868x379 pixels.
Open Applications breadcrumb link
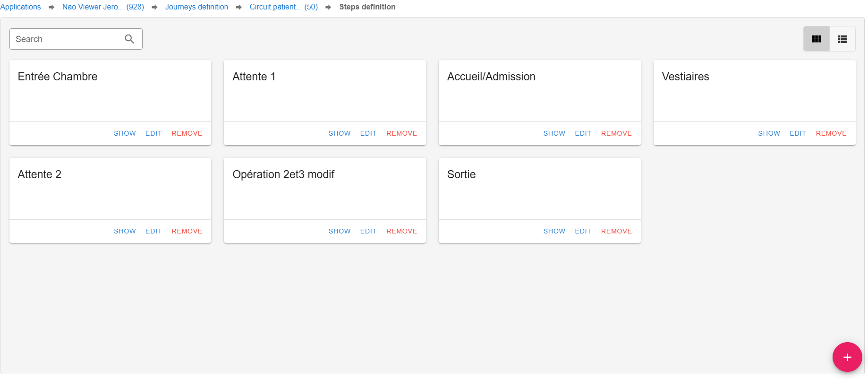coord(20,7)
